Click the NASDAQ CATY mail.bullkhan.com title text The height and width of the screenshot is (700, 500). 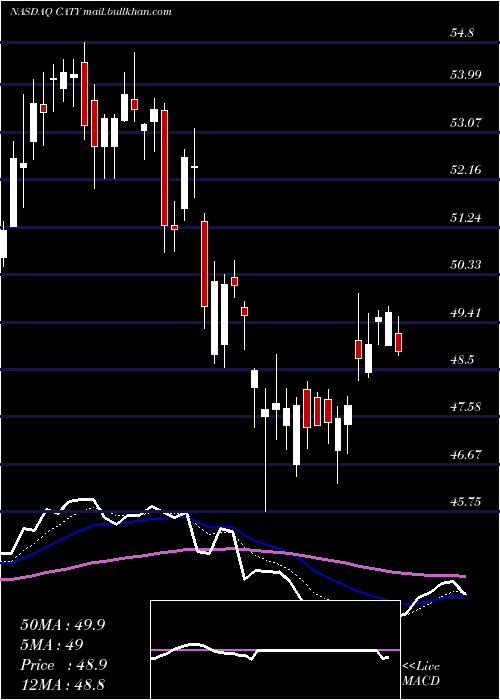coord(91,12)
